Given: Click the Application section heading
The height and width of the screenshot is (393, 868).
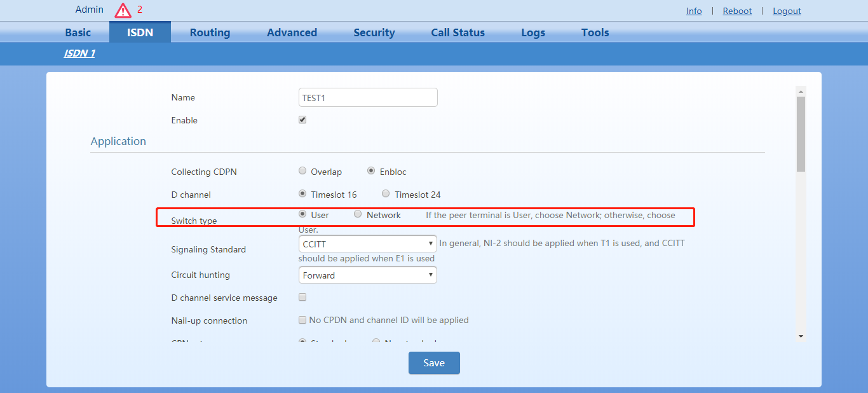Looking at the screenshot, I should coord(118,141).
